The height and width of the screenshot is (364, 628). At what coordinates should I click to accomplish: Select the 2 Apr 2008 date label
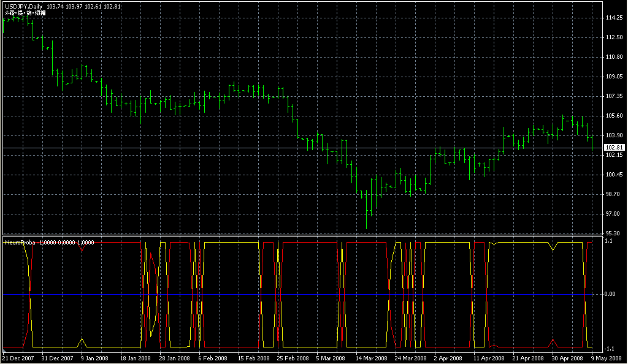[448, 358]
